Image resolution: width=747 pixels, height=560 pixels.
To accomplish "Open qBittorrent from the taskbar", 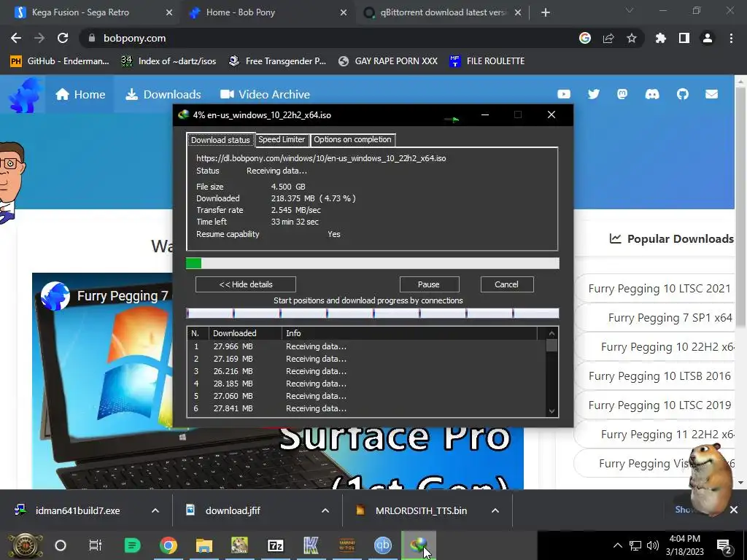I will tap(382, 545).
